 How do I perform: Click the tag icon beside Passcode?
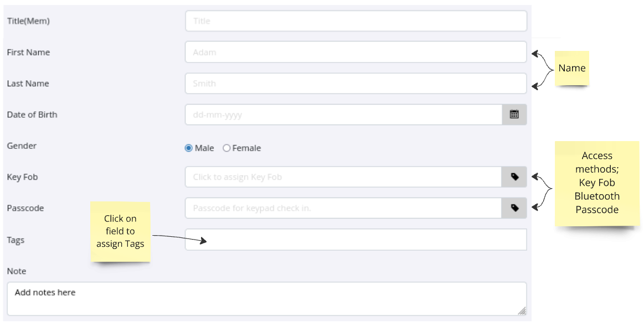click(x=514, y=208)
